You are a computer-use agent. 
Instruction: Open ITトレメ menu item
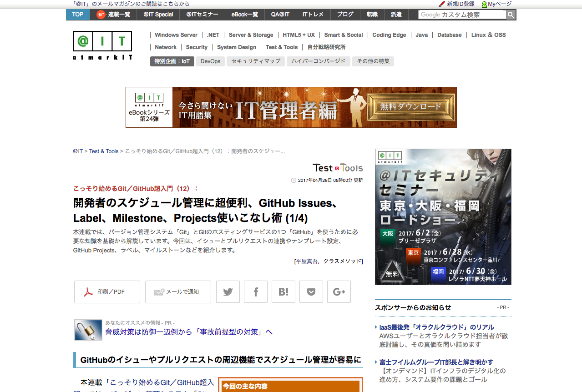[x=313, y=15]
